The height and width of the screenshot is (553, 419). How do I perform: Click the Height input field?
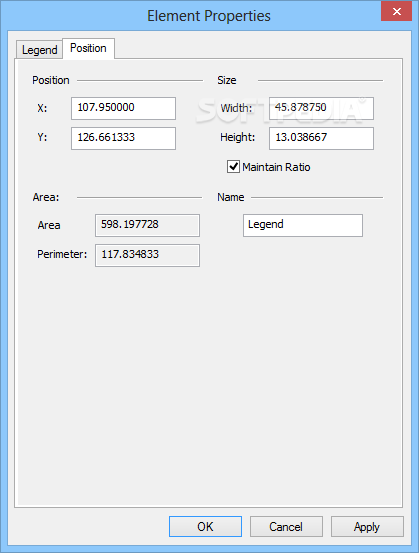pyautogui.click(x=321, y=138)
